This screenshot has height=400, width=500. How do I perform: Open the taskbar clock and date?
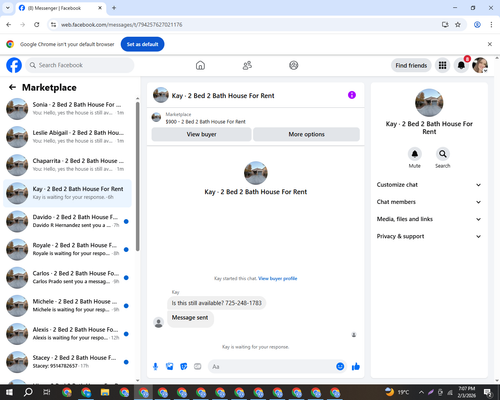click(x=467, y=392)
